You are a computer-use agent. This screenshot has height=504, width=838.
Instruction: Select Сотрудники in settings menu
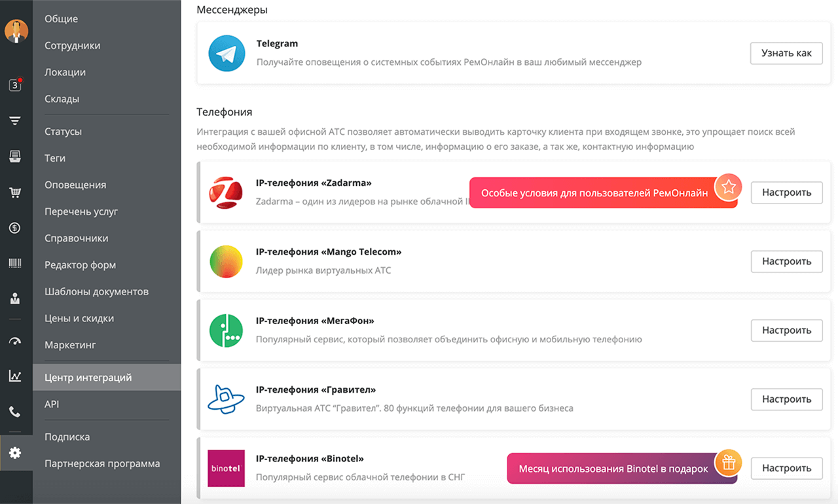tap(73, 46)
